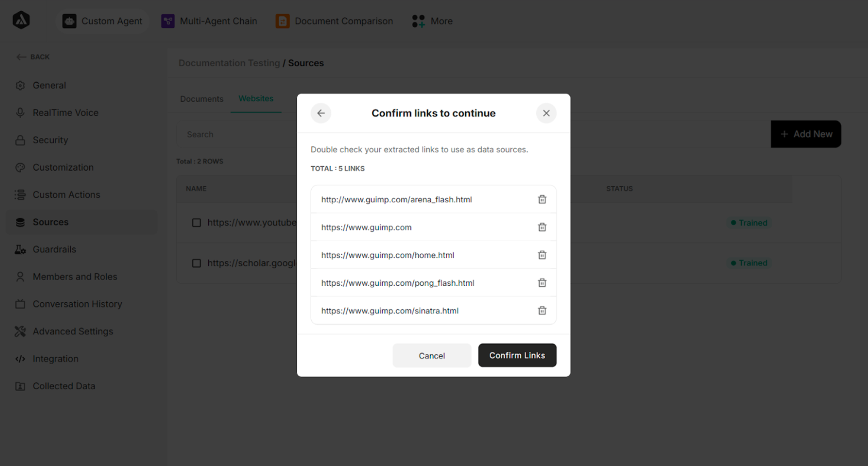Select the Guardrails sidebar icon
Viewport: 868px width, 466px height.
tap(20, 249)
